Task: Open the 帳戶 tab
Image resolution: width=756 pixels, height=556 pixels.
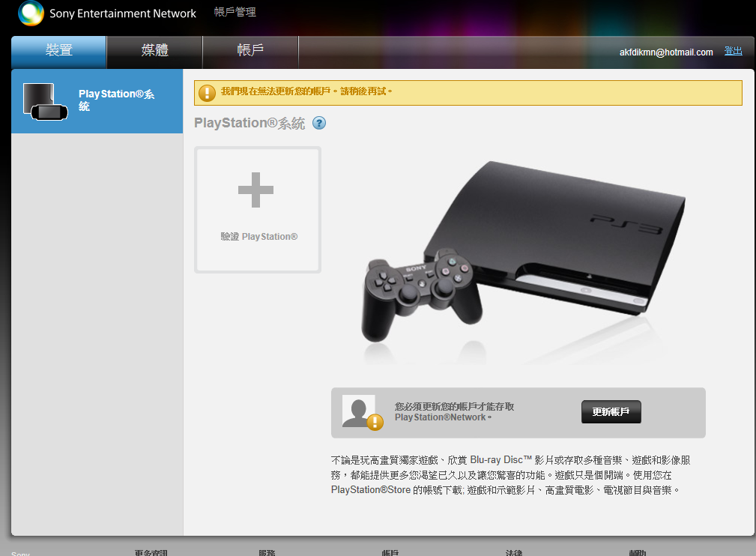Action: [251, 52]
